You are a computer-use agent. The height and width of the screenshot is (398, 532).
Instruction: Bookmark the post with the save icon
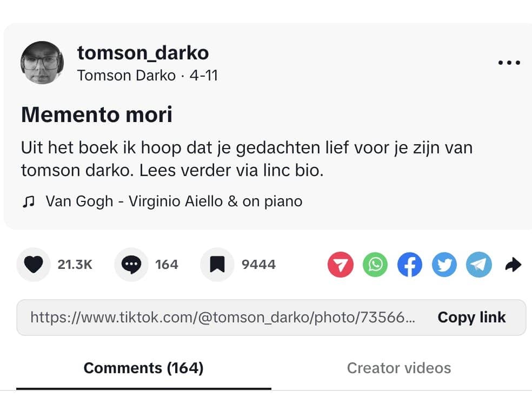click(217, 265)
